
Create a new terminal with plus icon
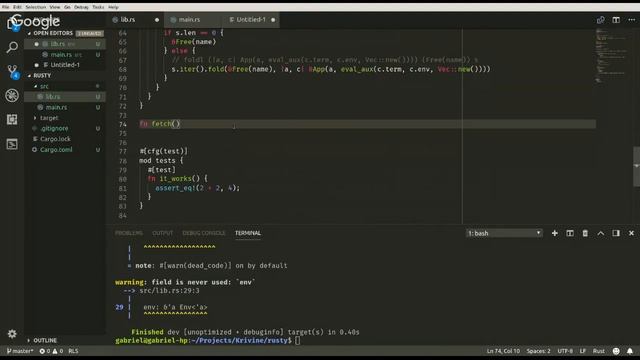coord(554,233)
